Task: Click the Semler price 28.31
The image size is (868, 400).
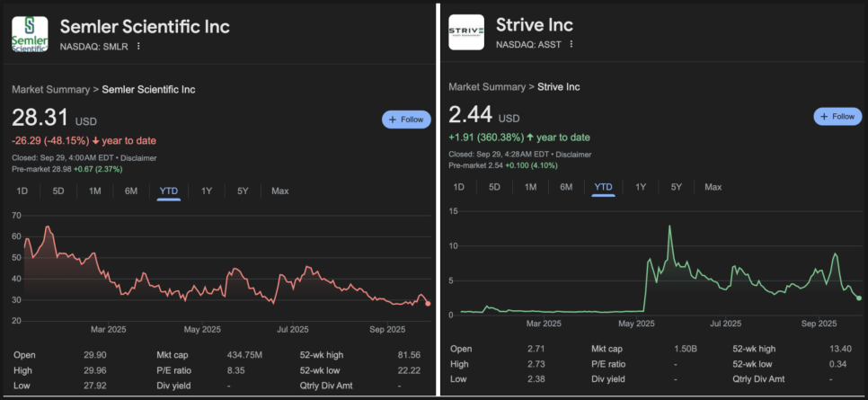Action: pos(40,118)
